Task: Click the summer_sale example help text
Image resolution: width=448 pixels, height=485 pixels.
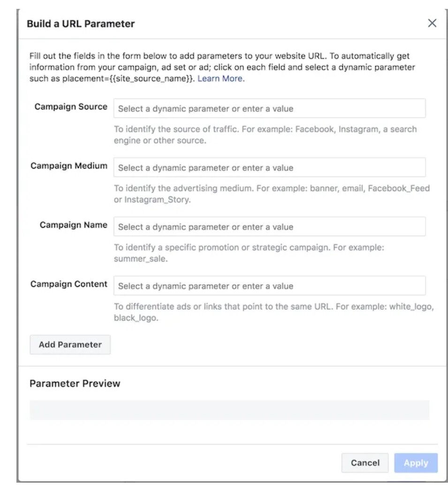Action: pos(249,253)
